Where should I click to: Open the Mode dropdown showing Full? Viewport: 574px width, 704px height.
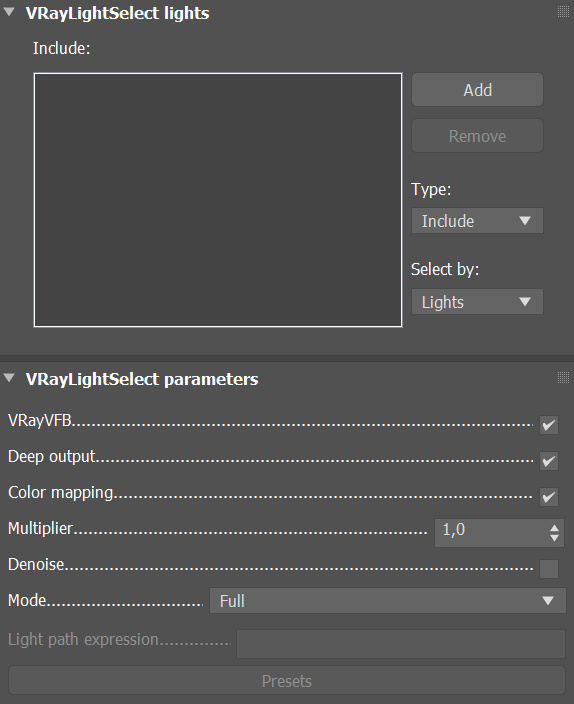[388, 601]
